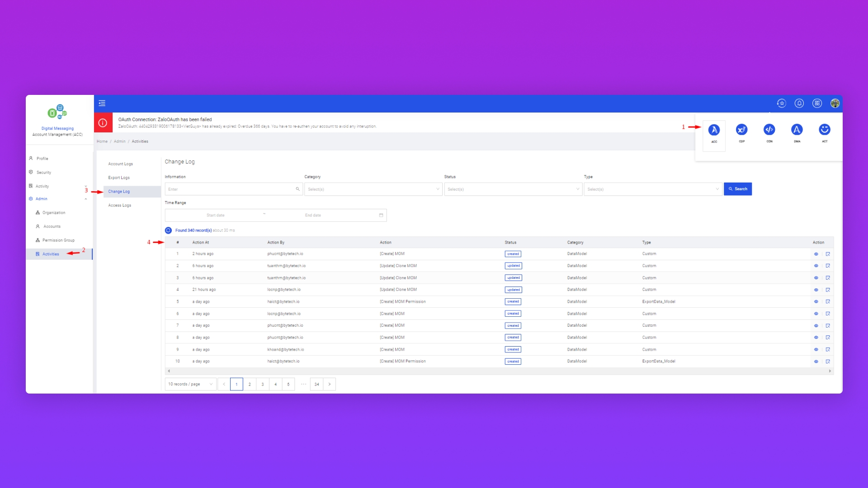Open the ACC app icon

pos(714,130)
